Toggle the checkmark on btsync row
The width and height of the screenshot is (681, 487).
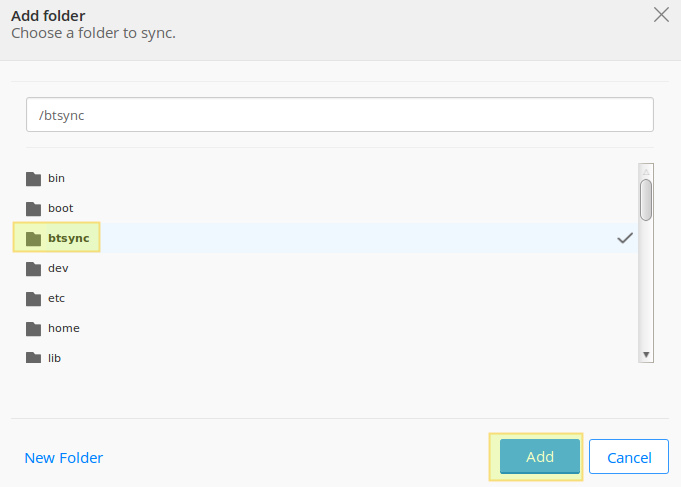pyautogui.click(x=625, y=238)
